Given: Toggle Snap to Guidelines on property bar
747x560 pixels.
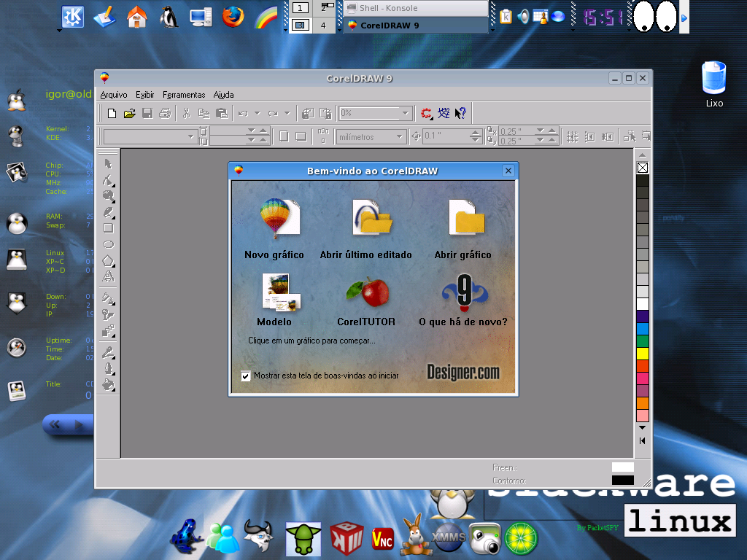Looking at the screenshot, I should [x=589, y=137].
